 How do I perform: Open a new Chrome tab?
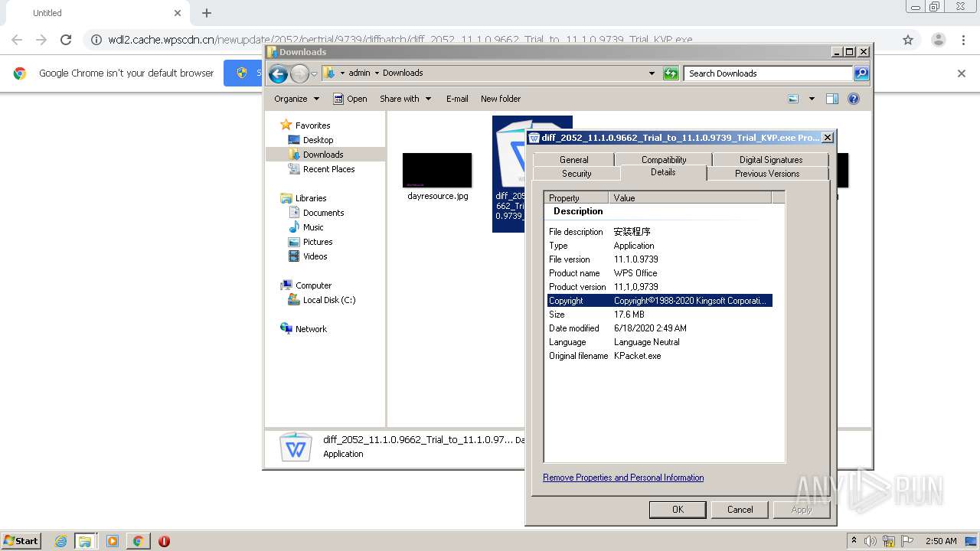tap(206, 13)
